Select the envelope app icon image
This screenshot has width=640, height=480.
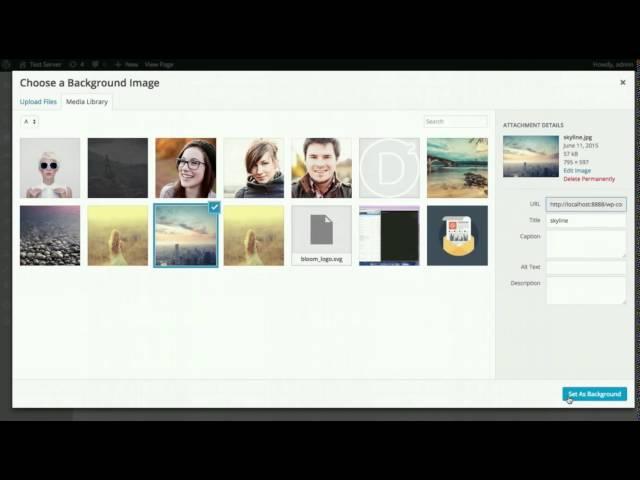457,235
